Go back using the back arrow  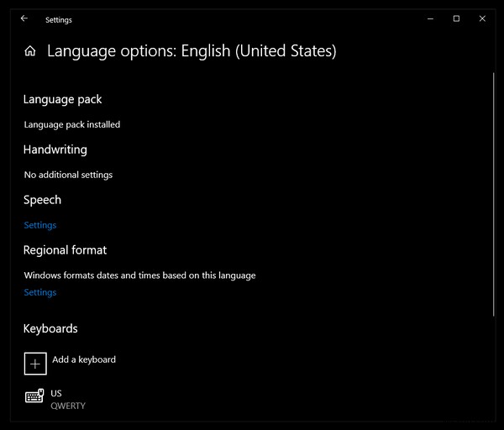click(24, 18)
